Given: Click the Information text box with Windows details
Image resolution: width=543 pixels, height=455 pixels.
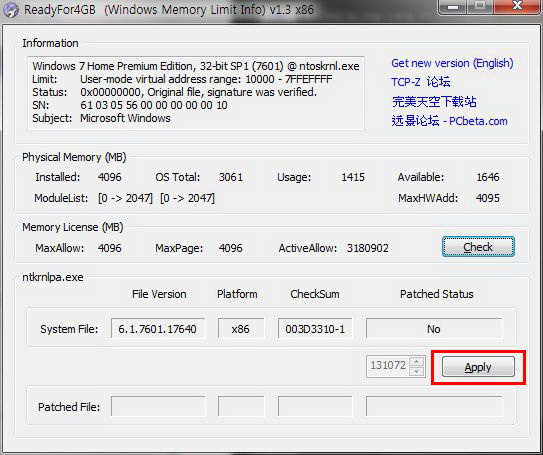Looking at the screenshot, I should [x=196, y=93].
